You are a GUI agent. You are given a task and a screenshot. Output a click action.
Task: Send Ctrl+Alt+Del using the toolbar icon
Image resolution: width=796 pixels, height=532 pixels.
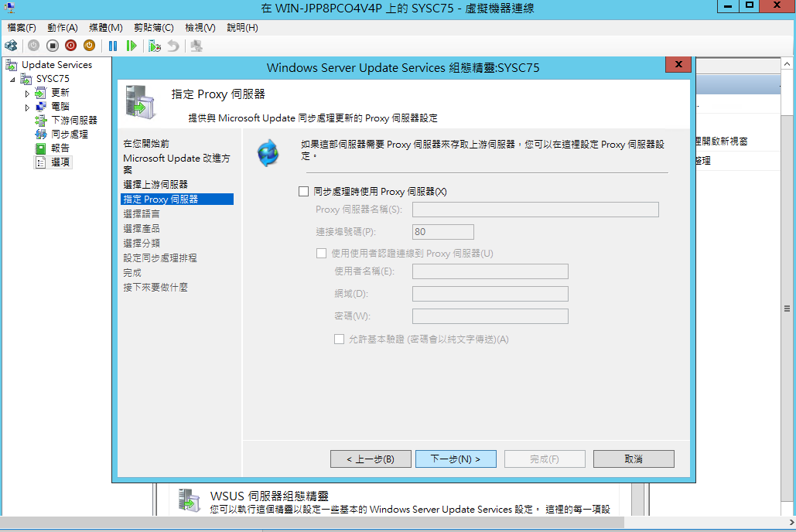tap(11, 46)
